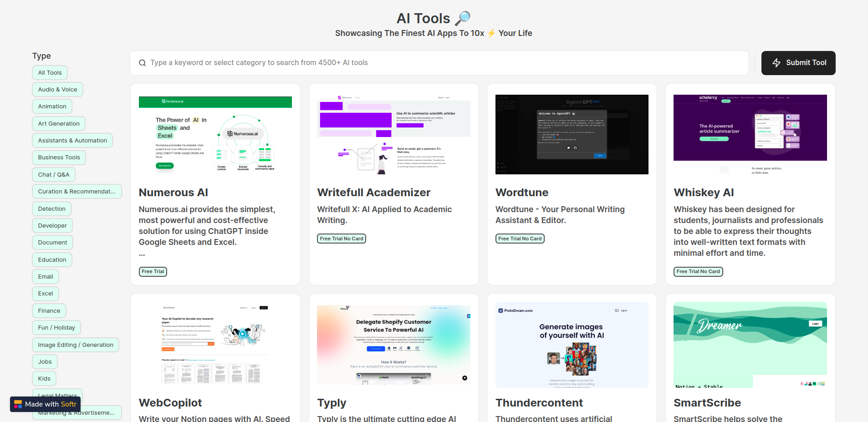Choose the Animation category tag
This screenshot has height=422, width=868.
pyautogui.click(x=52, y=107)
